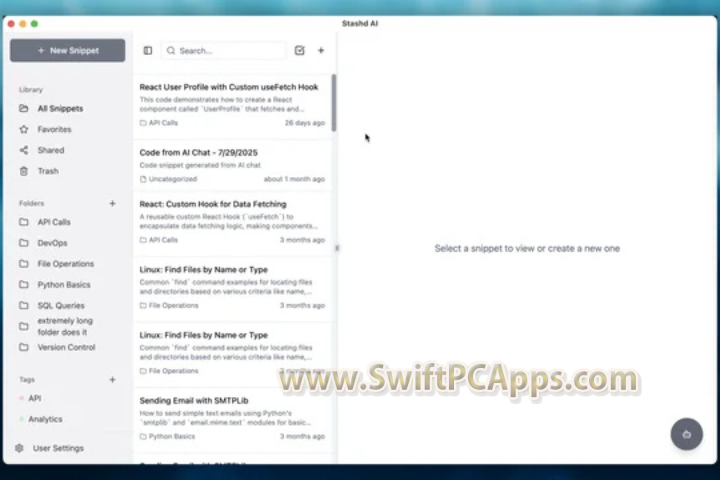Open the Python Basics folder
Viewport: 720px width, 480px height.
[64, 285]
